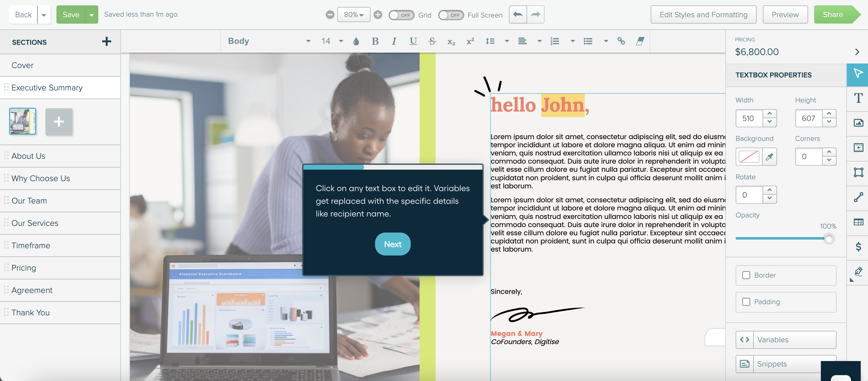Click the Pricing dollar-sign tool
Viewport: 868px width, 381px height.
859,246
